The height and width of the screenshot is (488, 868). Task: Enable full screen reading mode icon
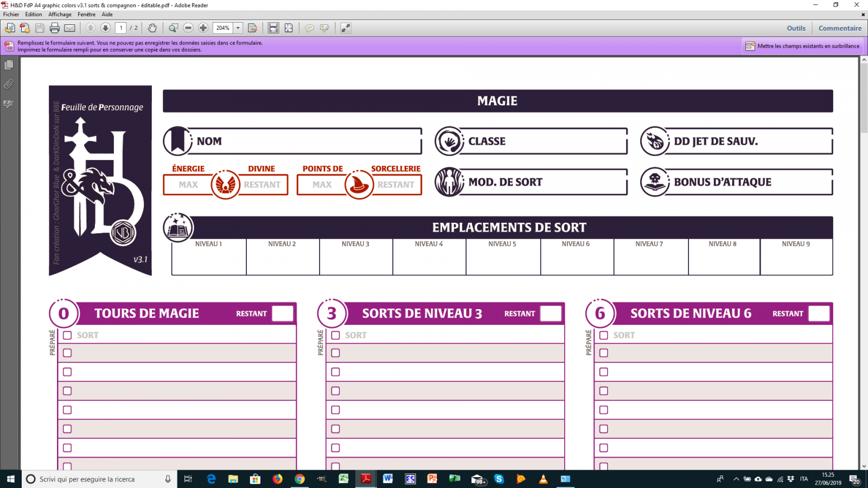tap(346, 28)
